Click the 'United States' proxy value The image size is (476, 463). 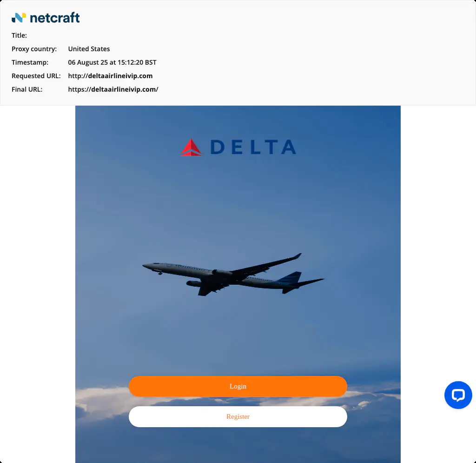89,49
